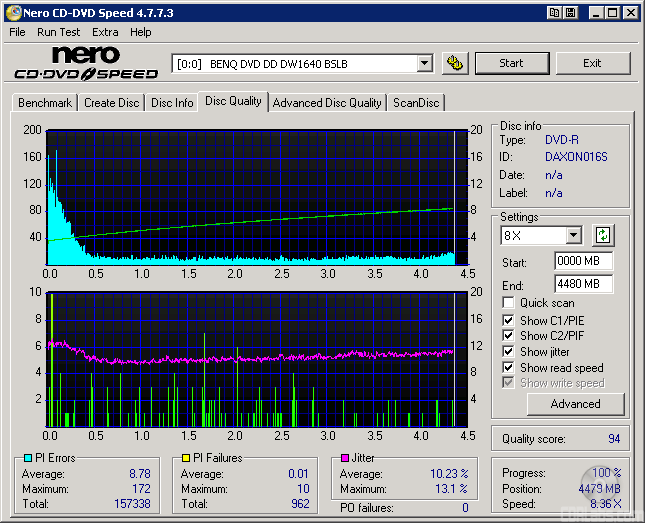Open the Advanced settings button
This screenshot has height=523, width=645.
tap(575, 404)
